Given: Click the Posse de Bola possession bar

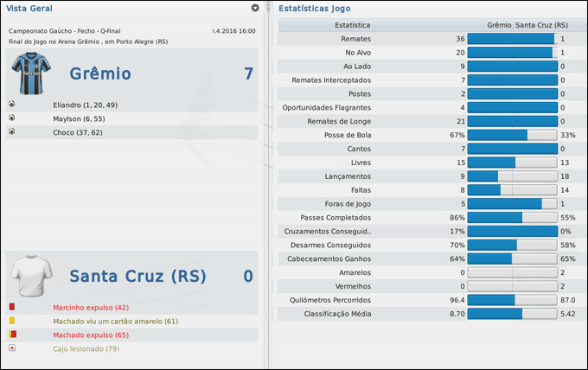Looking at the screenshot, I should click(x=512, y=135).
